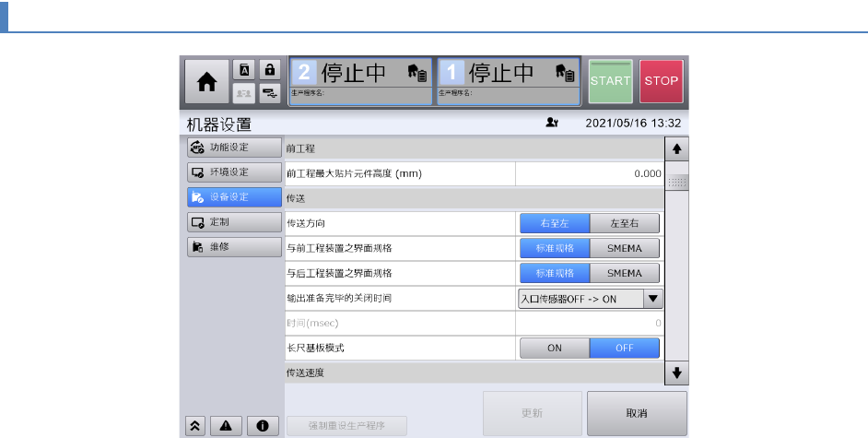Open the warning triangle alerts
Viewport: 868px width, 438px height.
pos(226,425)
